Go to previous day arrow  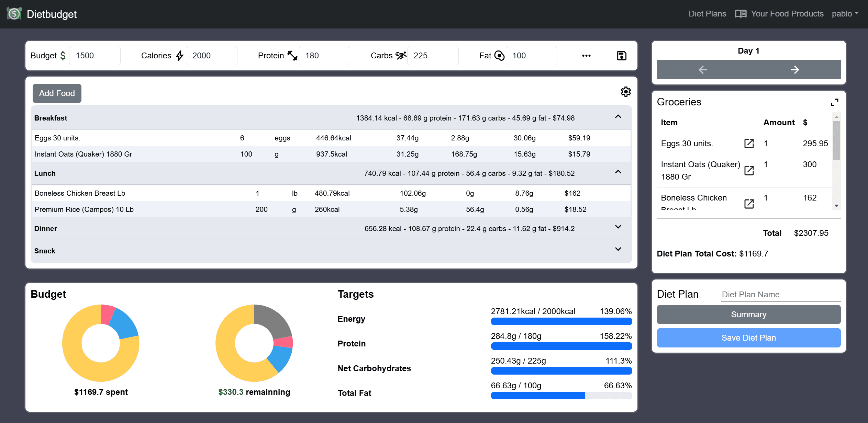pos(703,70)
